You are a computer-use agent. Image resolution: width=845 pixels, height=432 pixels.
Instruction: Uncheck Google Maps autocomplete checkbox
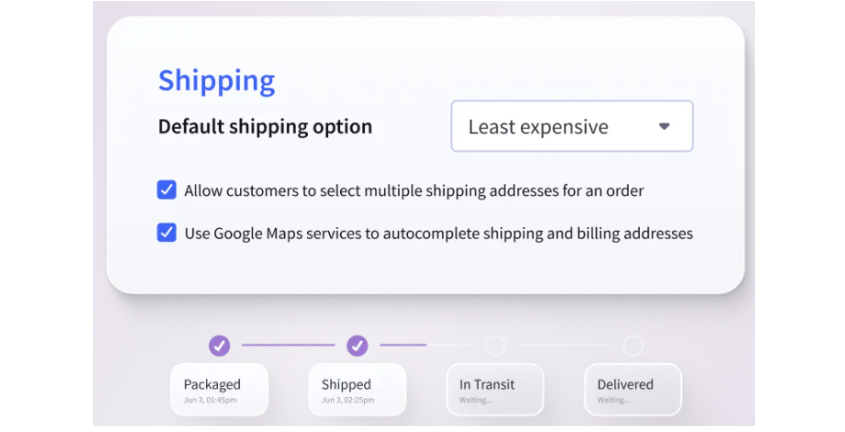pos(167,233)
